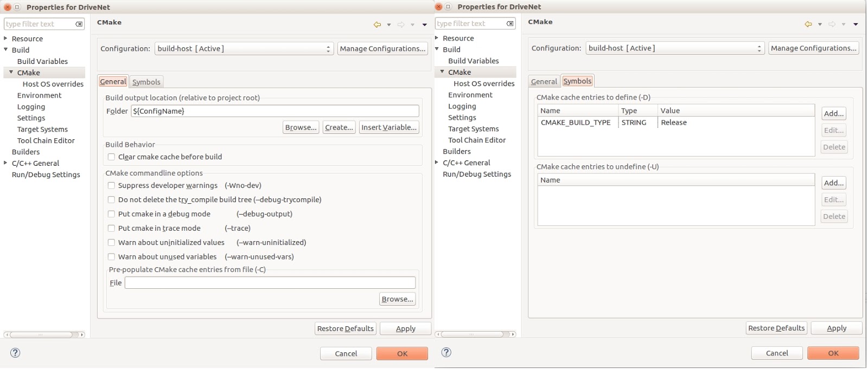Cancel the General-tab dialog
The image size is (868, 369).
pyautogui.click(x=346, y=354)
